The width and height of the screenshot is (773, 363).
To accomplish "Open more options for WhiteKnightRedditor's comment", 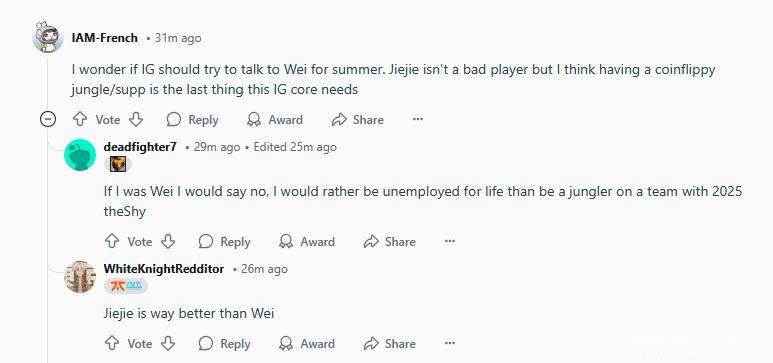I will coord(450,343).
